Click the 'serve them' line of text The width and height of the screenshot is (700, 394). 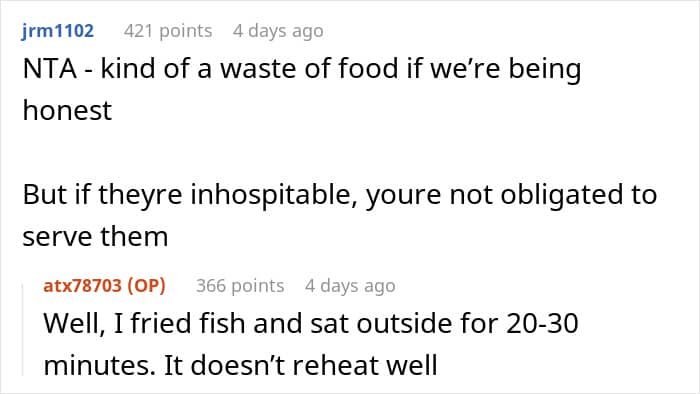pos(95,236)
